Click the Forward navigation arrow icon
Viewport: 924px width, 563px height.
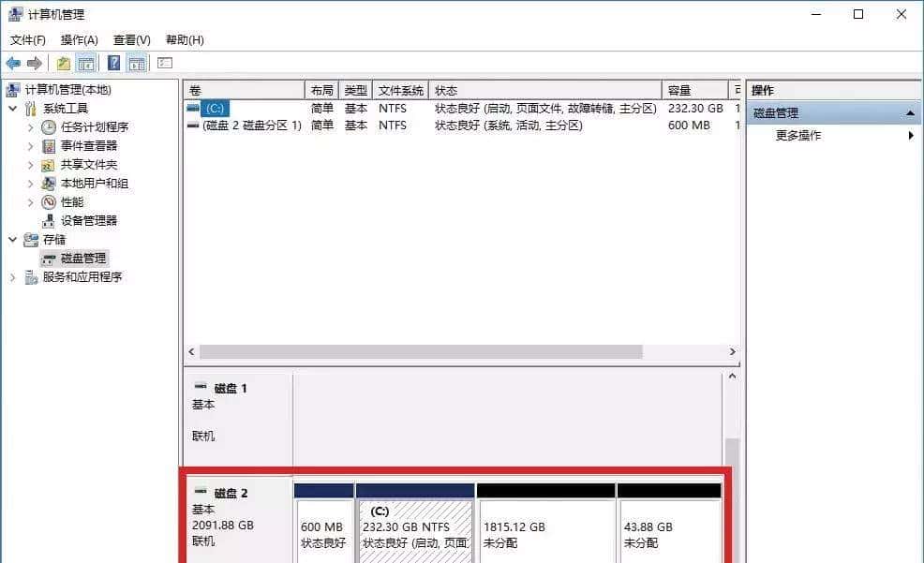coord(35,62)
